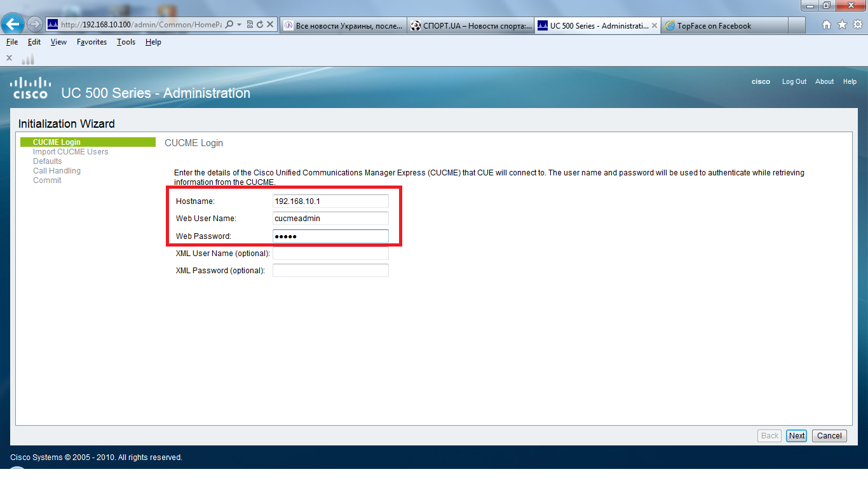Click the Stop loading icon in the address bar
This screenshot has height=488, width=868.
pos(269,23)
